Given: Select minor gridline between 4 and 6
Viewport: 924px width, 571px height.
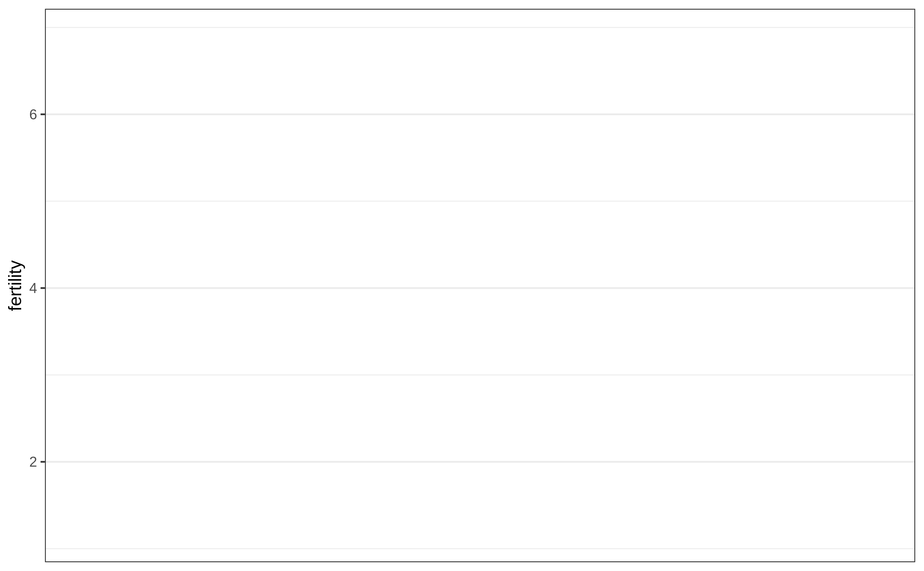Looking at the screenshot, I should tap(480, 201).
